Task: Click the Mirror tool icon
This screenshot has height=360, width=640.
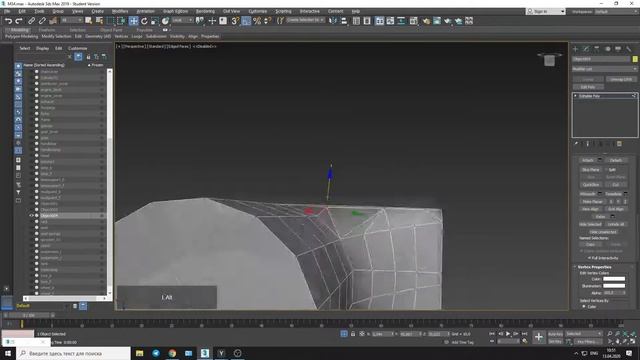Action: pyautogui.click(x=333, y=21)
